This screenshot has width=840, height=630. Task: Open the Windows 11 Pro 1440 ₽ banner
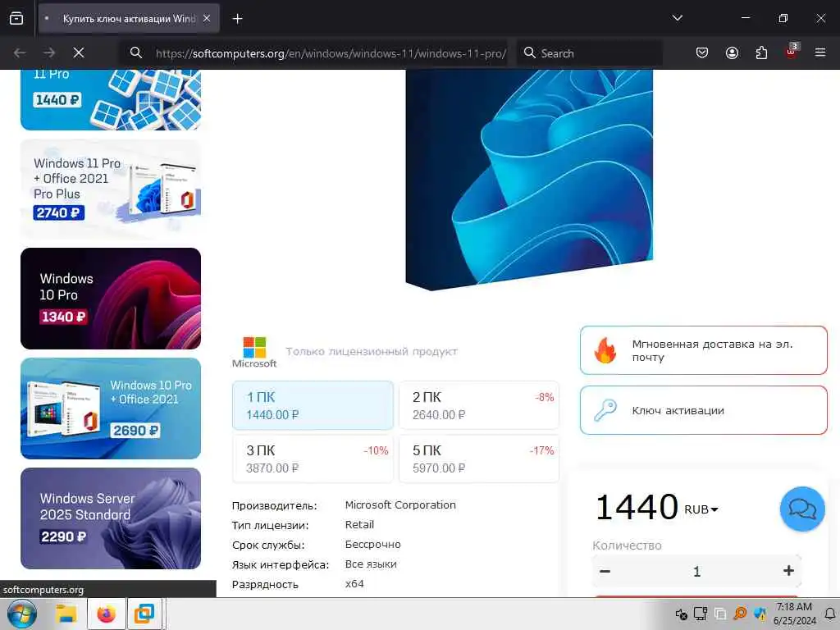click(x=111, y=99)
